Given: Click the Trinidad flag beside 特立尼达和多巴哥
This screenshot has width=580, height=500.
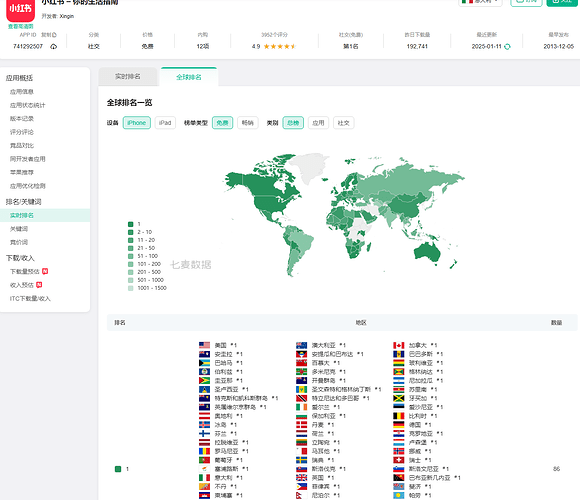Looking at the screenshot, I should coord(301,398).
